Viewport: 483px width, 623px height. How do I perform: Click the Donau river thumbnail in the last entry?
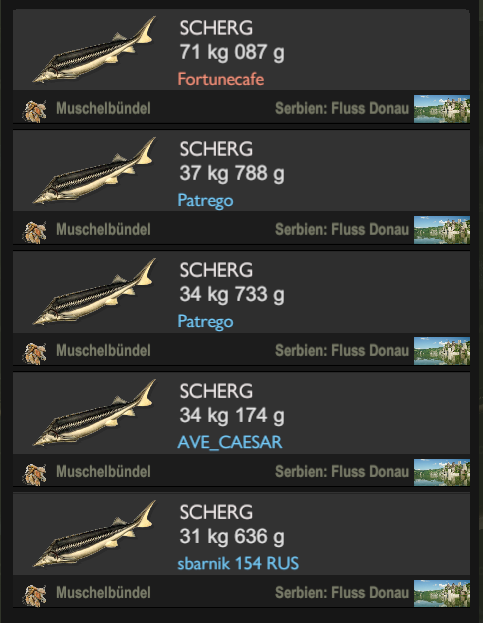point(442,593)
